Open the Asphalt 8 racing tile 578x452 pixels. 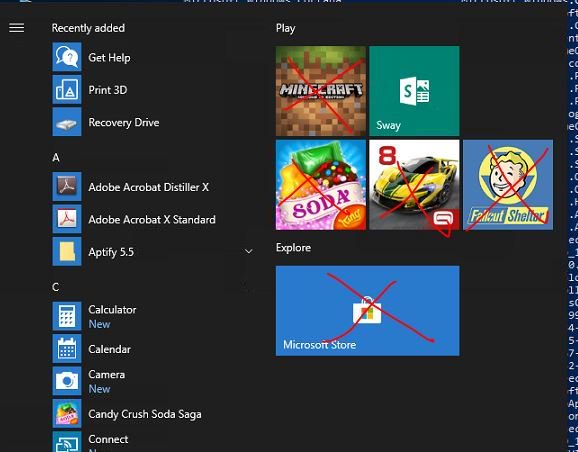coord(414,185)
